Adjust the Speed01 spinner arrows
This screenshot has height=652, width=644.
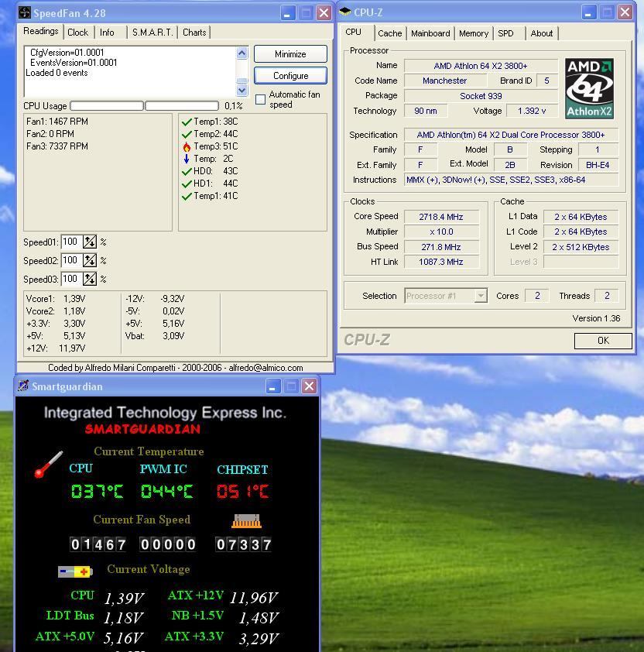coord(90,242)
